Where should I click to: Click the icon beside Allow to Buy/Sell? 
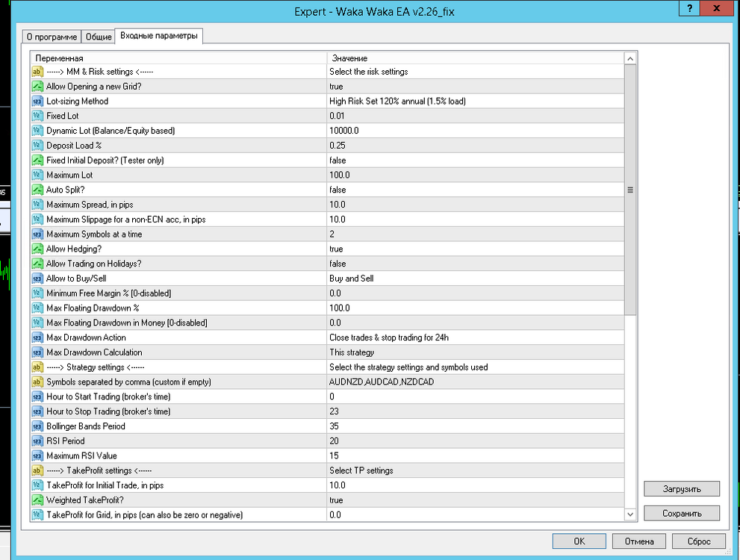pyautogui.click(x=37, y=279)
